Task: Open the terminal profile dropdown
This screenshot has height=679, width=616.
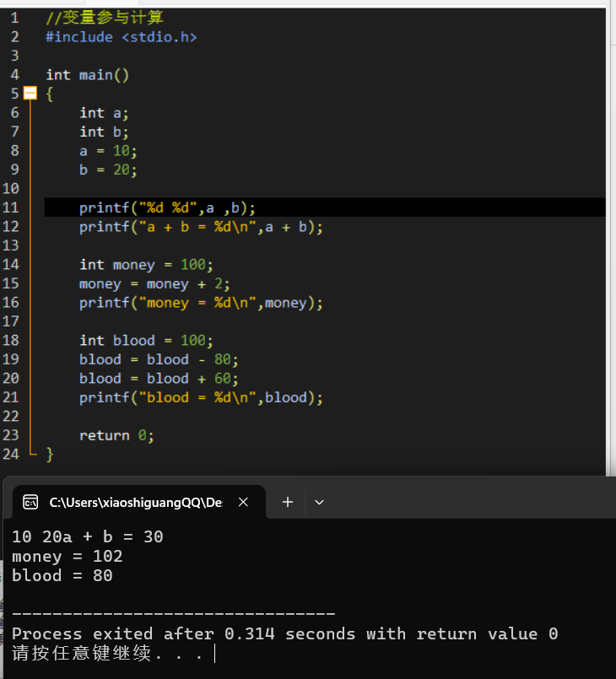Action: pyautogui.click(x=319, y=503)
